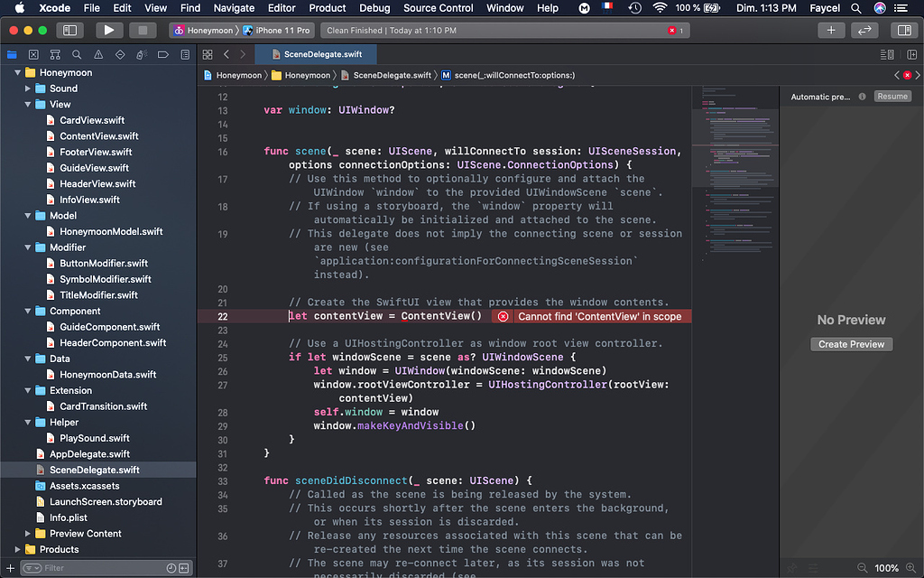Image resolution: width=924 pixels, height=578 pixels.
Task: Toggle the right inspector panel visibility
Action: [x=902, y=30]
